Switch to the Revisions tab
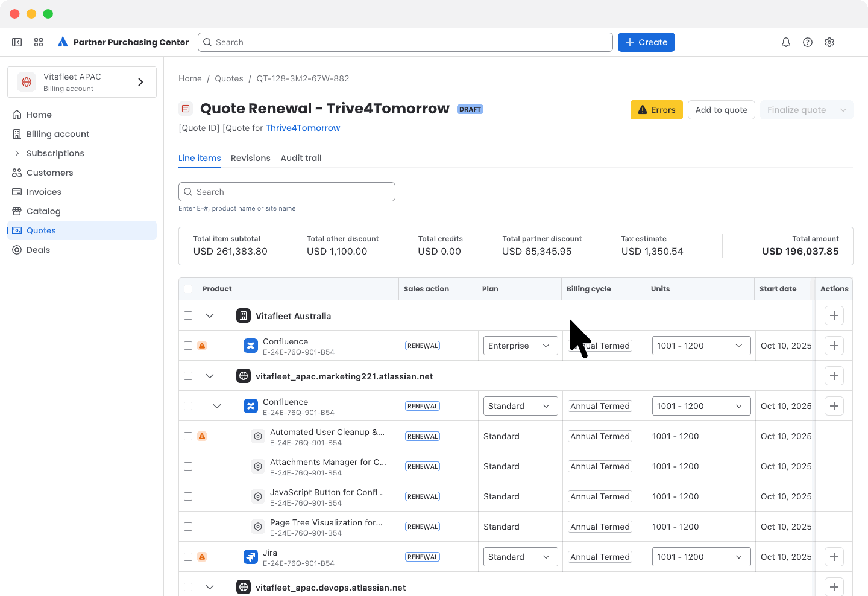 (251, 158)
